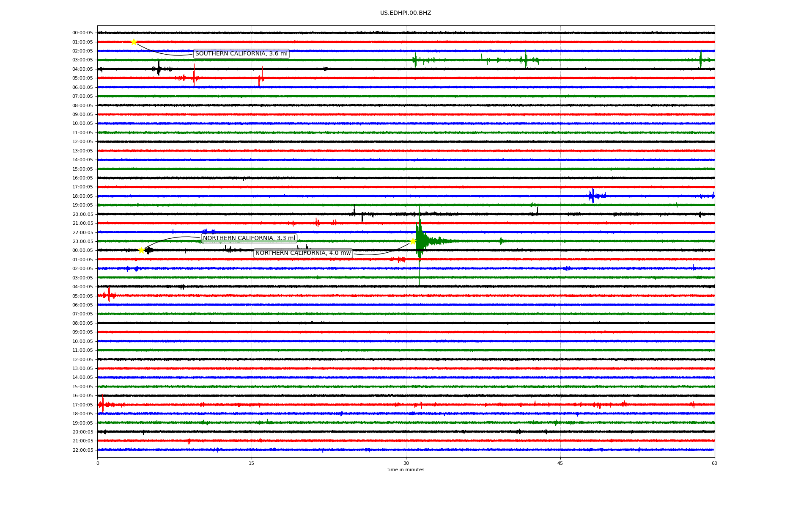This screenshot has width=812, height=508.
Task: Click the first red spike on the 05:00:05 trace
Action: point(194,77)
